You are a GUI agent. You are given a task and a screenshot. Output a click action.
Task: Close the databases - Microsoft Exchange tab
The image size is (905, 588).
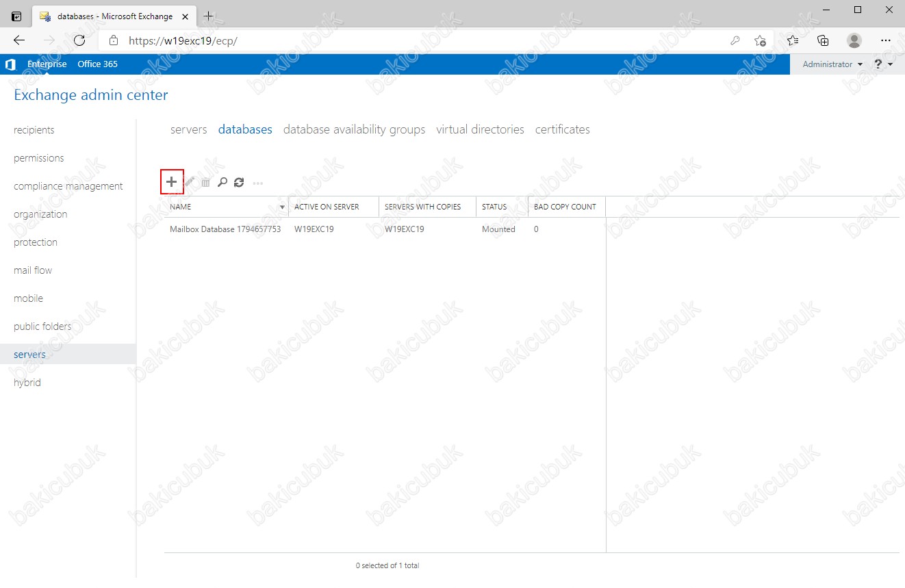(x=186, y=16)
